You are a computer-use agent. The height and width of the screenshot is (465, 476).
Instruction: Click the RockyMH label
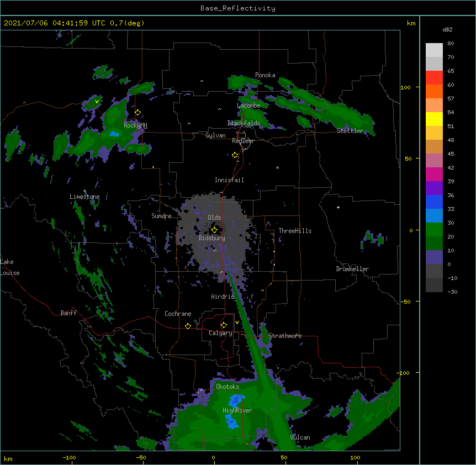pyautogui.click(x=135, y=125)
